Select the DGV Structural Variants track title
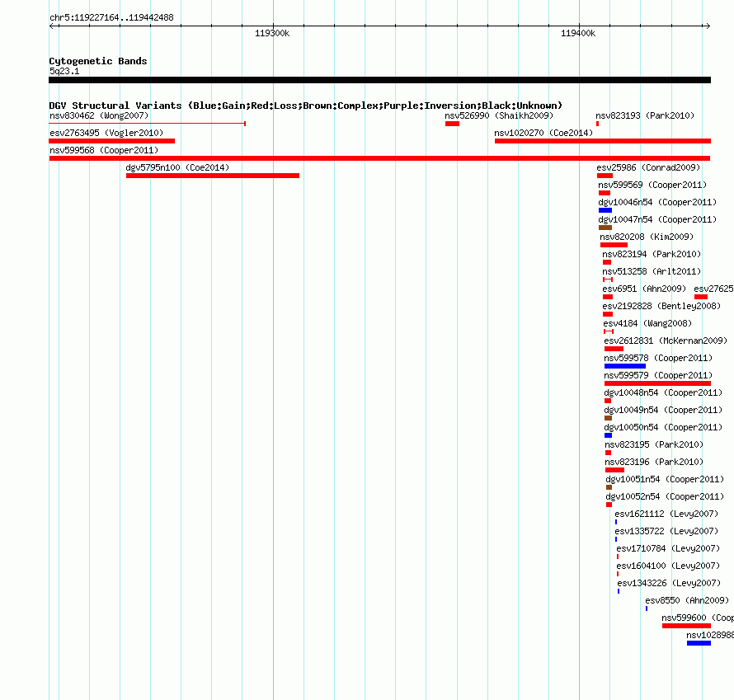Image resolution: width=734 pixels, height=700 pixels. (306, 106)
